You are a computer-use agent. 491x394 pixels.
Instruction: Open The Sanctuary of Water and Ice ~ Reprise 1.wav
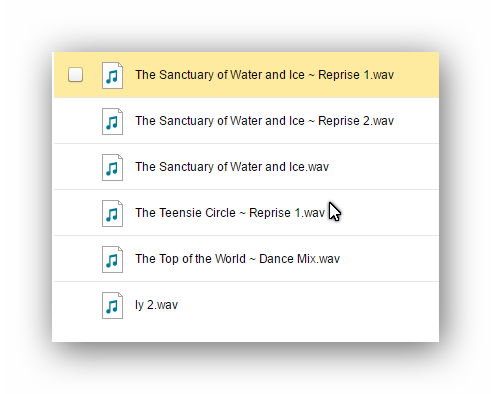(264, 75)
